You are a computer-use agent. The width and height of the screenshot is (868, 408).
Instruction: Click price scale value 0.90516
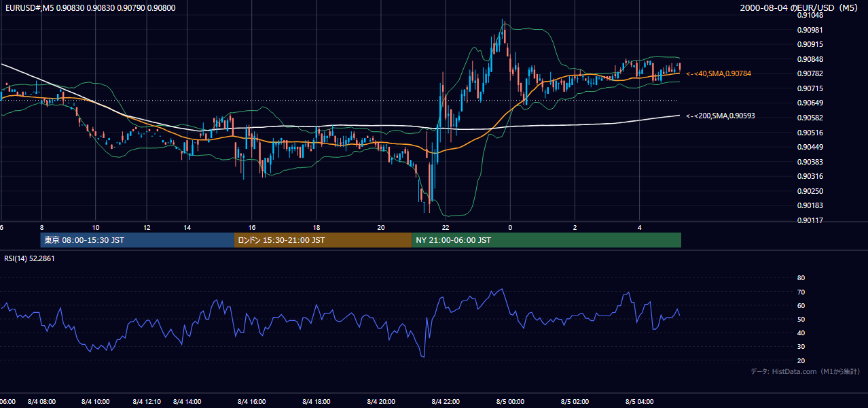point(810,133)
